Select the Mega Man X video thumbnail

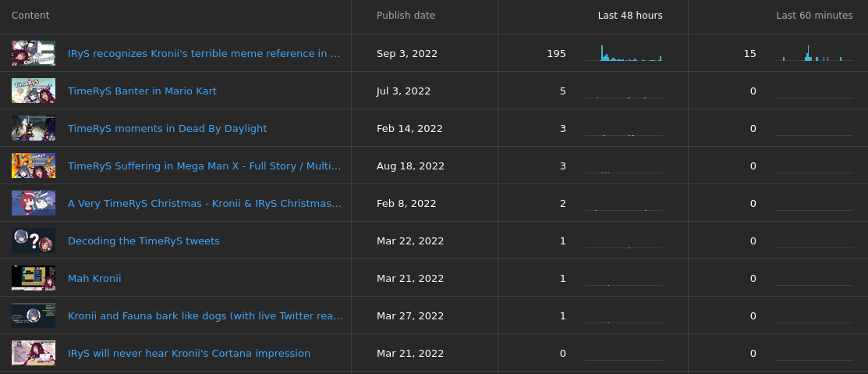click(34, 166)
